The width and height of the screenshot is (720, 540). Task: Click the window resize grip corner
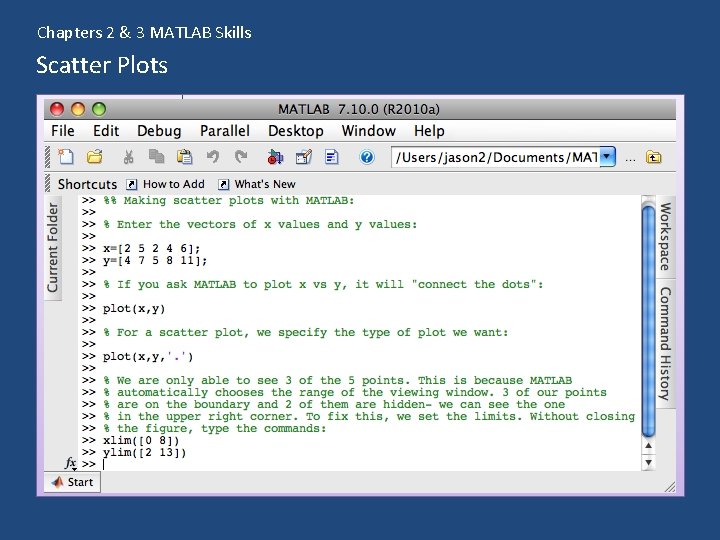tap(670, 487)
